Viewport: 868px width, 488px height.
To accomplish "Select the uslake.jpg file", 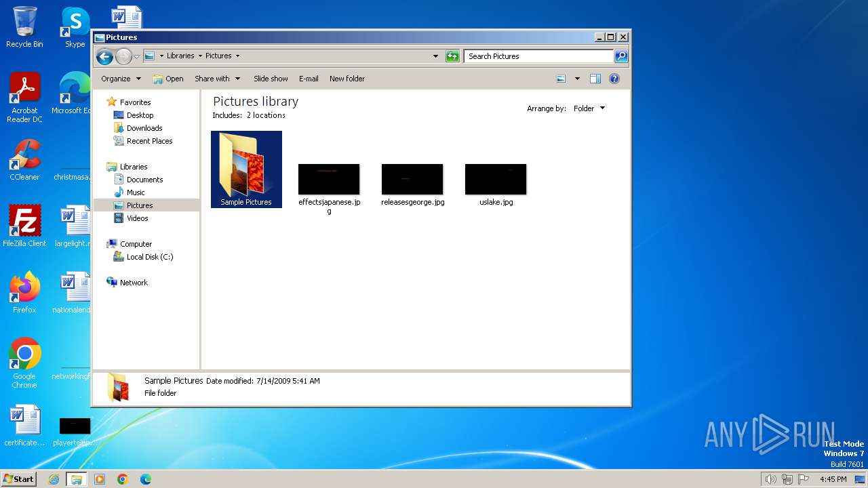I will pos(496,184).
